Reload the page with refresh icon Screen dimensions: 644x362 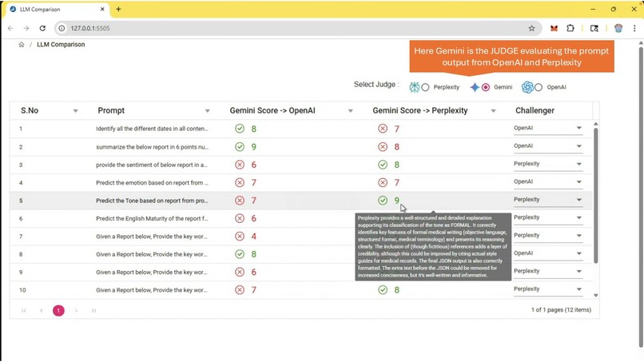[42, 28]
